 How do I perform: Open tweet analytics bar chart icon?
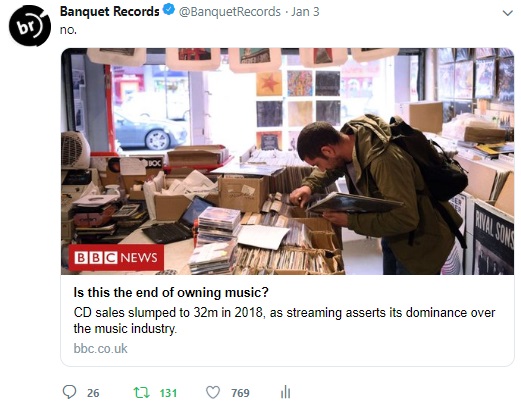(x=285, y=392)
